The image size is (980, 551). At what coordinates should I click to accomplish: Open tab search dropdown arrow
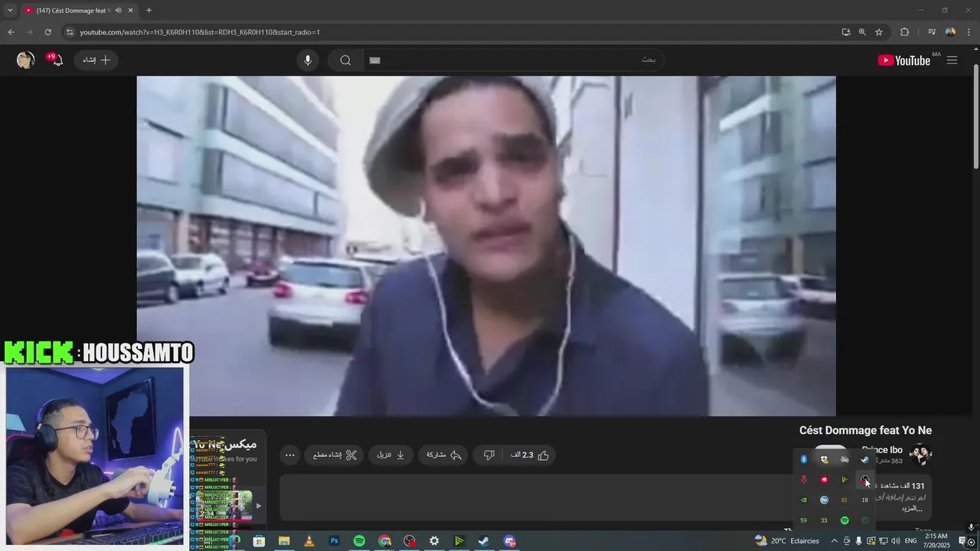pyautogui.click(x=9, y=11)
